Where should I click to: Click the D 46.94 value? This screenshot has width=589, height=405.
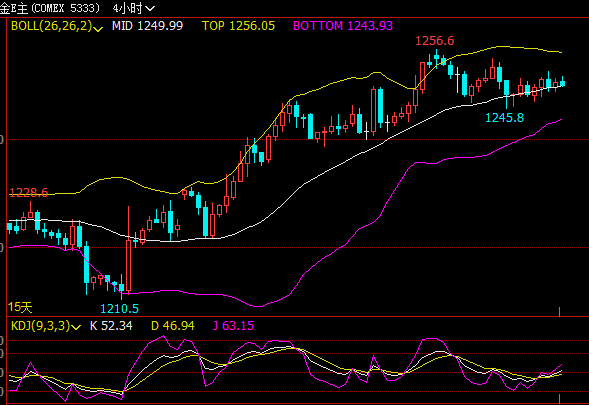click(172, 326)
